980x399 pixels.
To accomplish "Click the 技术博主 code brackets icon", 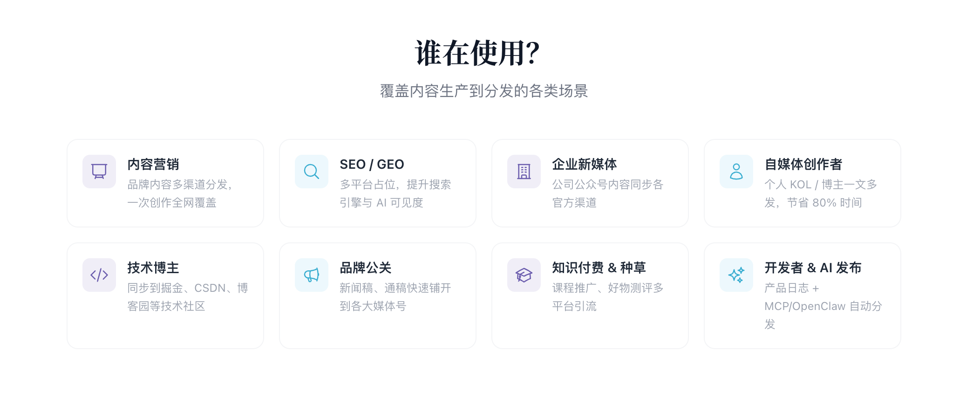I will click(x=99, y=275).
